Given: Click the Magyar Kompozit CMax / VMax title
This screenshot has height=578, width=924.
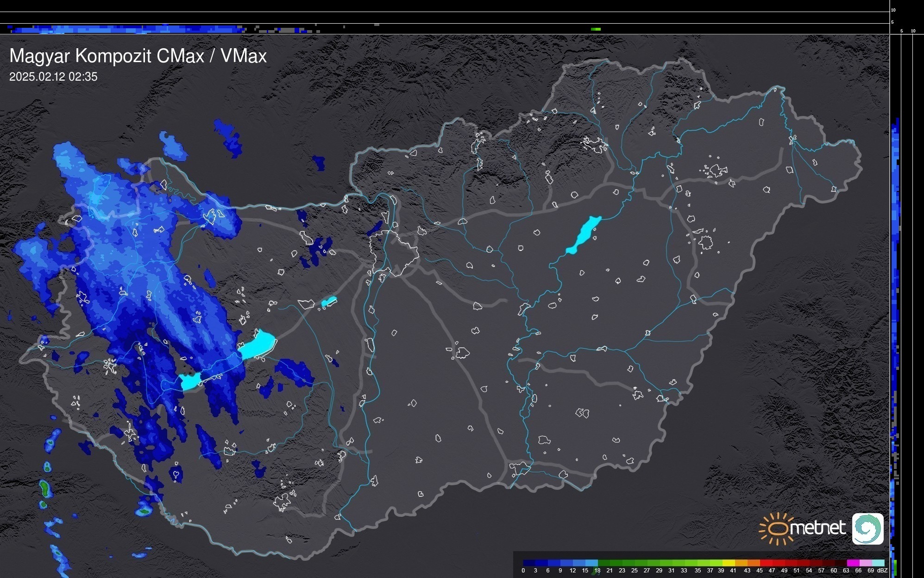Looking at the screenshot, I should 138,56.
